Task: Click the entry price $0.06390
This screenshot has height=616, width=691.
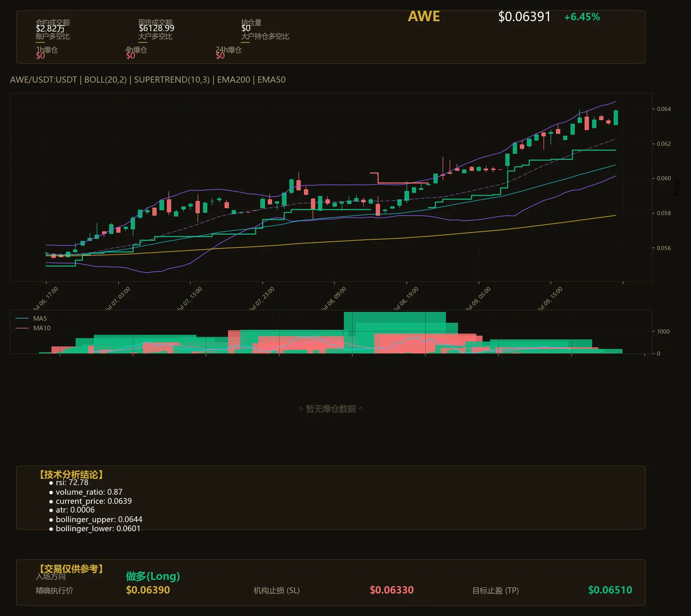Action: (x=148, y=590)
